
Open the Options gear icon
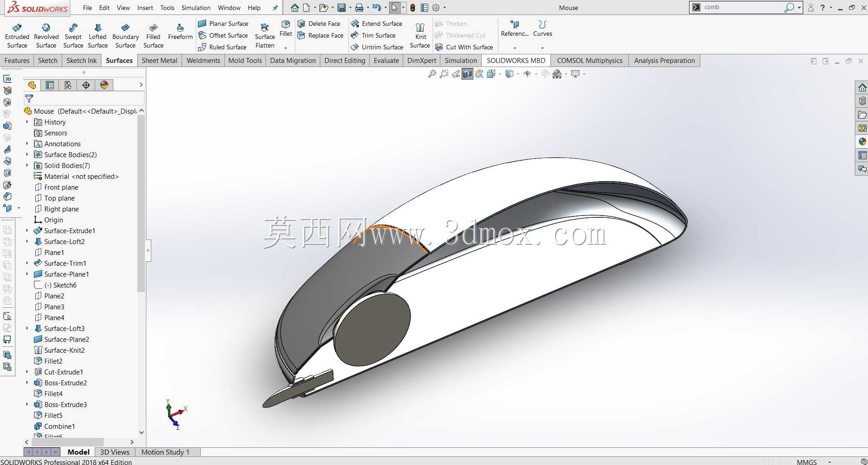[x=436, y=8]
